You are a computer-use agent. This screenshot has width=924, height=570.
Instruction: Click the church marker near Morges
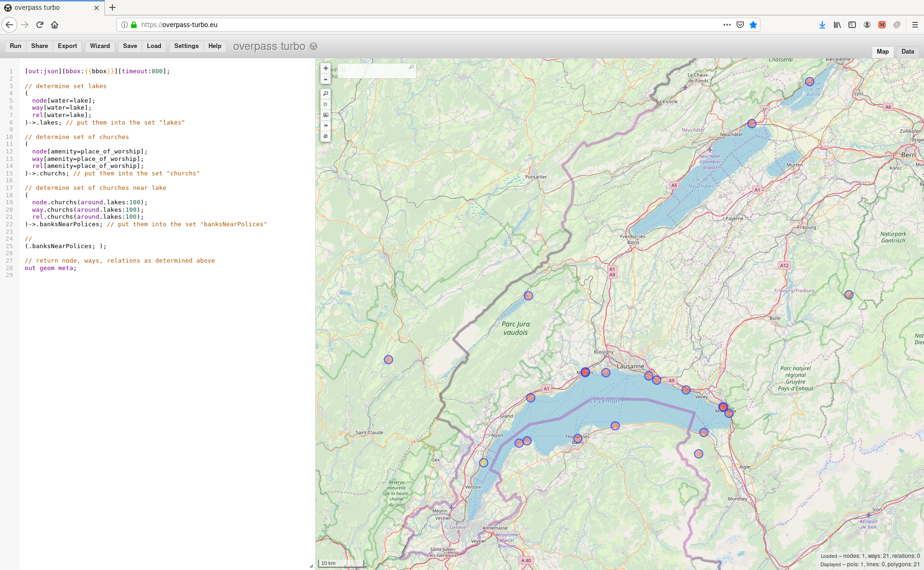[585, 372]
